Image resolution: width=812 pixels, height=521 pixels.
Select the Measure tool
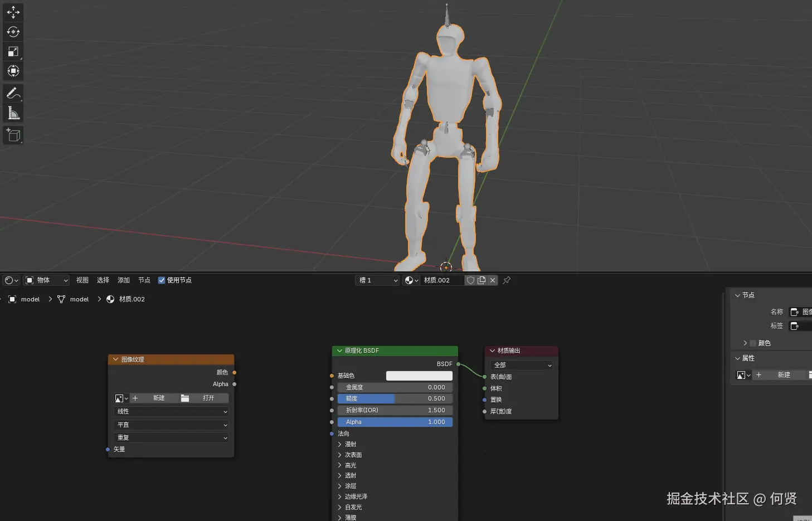pos(13,114)
